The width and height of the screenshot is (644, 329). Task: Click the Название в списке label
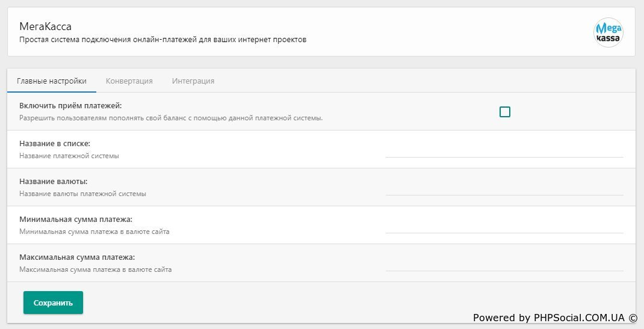55,144
